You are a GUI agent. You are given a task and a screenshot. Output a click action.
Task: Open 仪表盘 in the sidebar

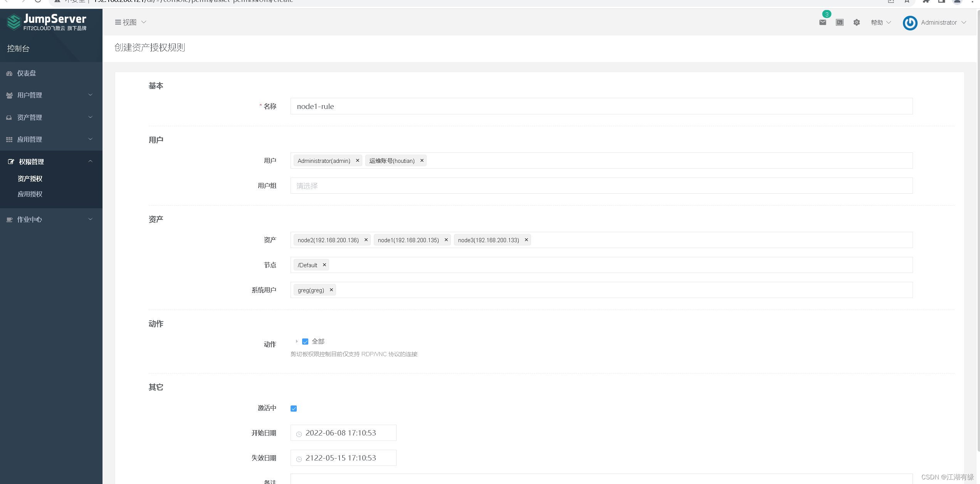pyautogui.click(x=27, y=73)
